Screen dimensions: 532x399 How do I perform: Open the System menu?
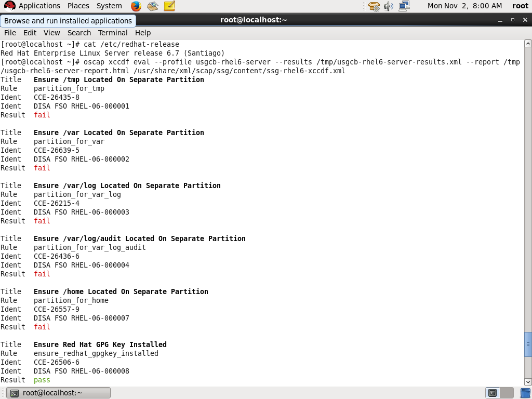click(x=109, y=6)
